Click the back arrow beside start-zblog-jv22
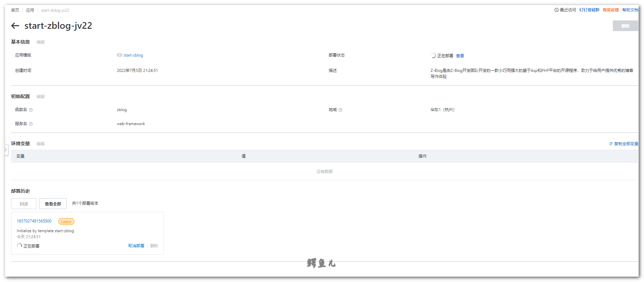 pyautogui.click(x=15, y=26)
